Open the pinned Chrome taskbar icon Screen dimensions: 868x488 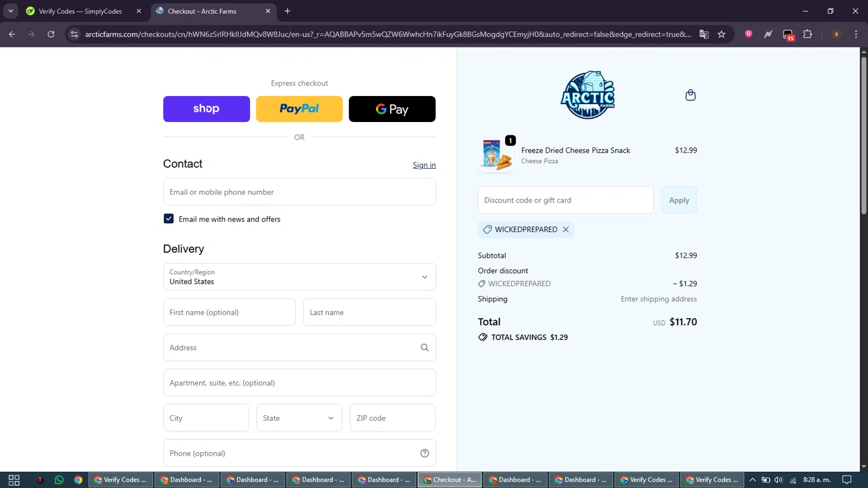pos(78,480)
